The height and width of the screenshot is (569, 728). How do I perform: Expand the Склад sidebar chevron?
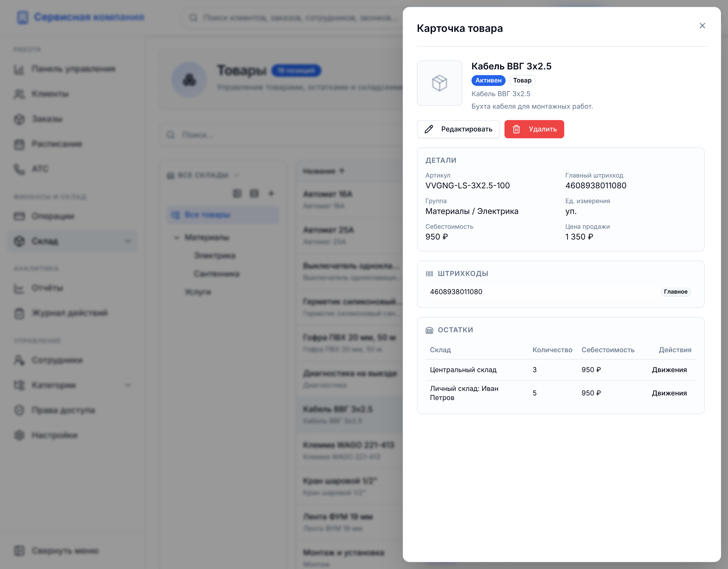[x=128, y=241]
